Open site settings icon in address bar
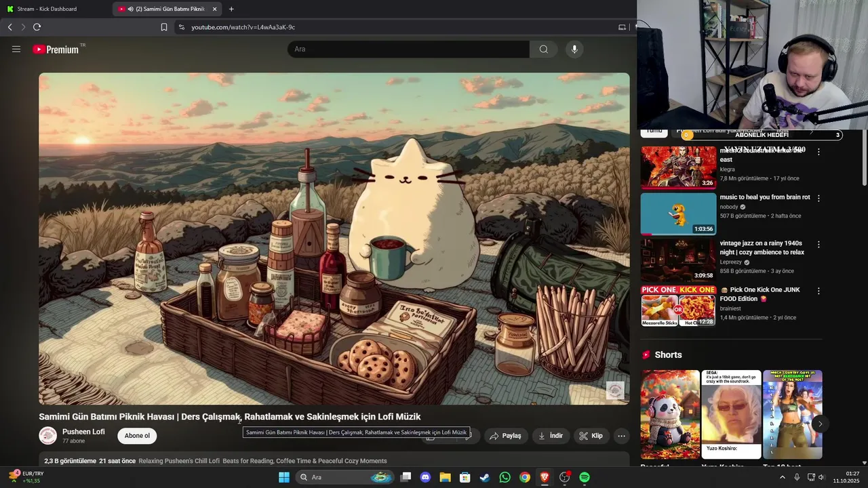This screenshot has height=488, width=868. pyautogui.click(x=180, y=27)
